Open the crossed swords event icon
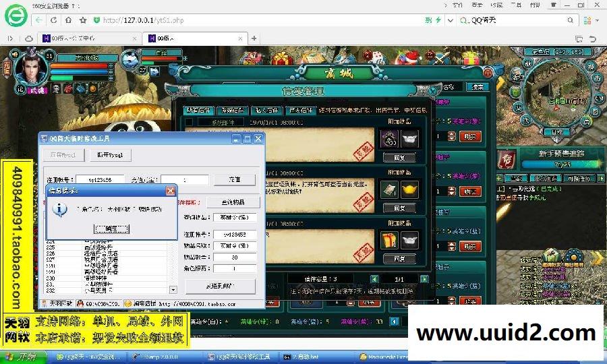 439,58
